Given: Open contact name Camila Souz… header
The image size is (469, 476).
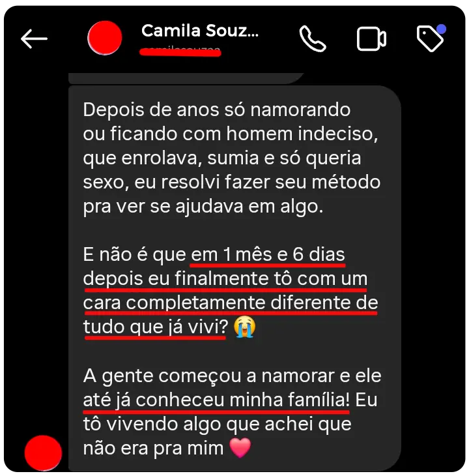Looking at the screenshot, I should tap(200, 31).
